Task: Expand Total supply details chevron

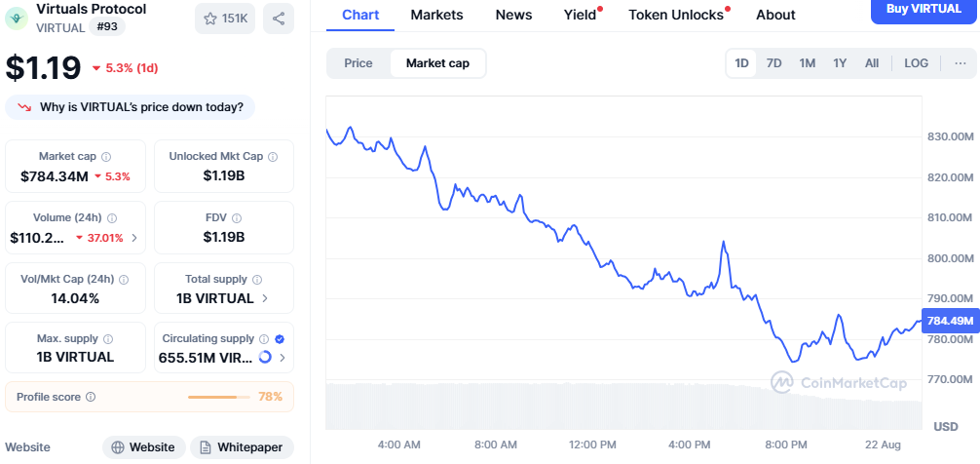Action: pos(265,299)
